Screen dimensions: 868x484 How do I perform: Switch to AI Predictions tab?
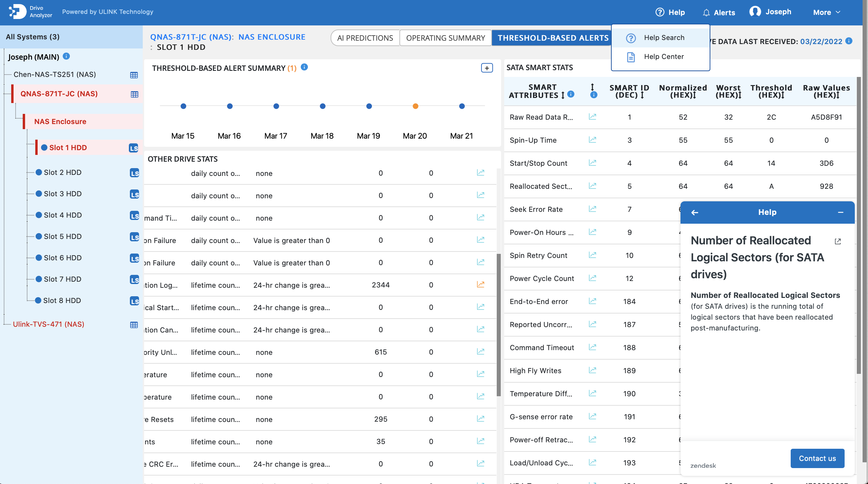coord(365,38)
